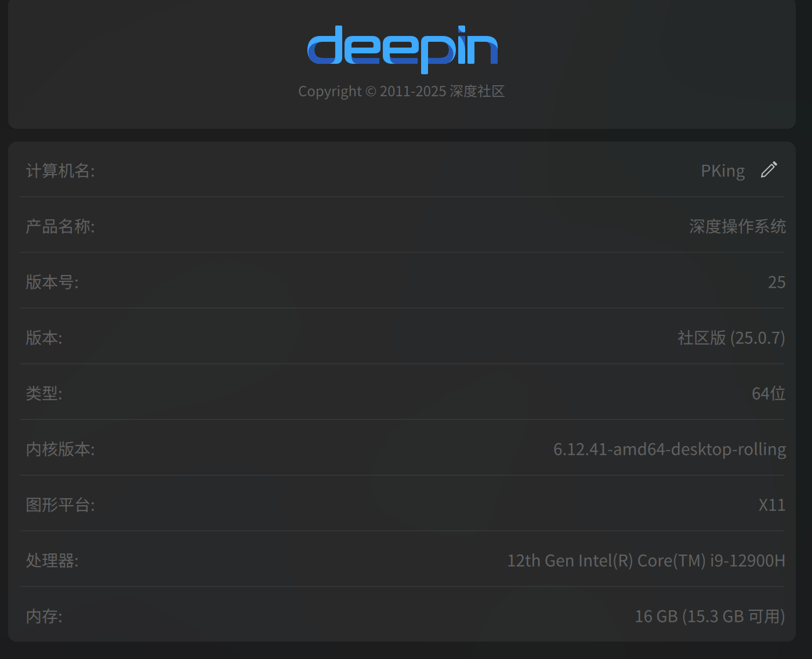Click the 产品名称 label

point(60,226)
